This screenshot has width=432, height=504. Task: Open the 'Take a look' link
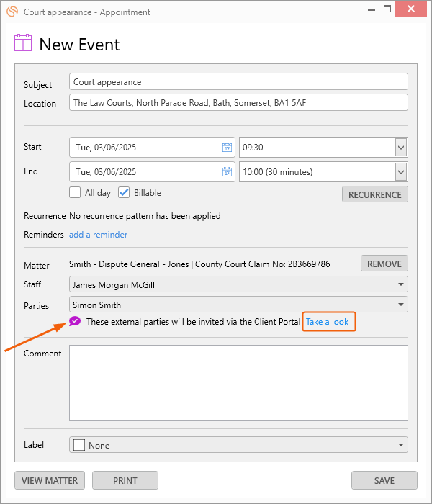click(327, 321)
